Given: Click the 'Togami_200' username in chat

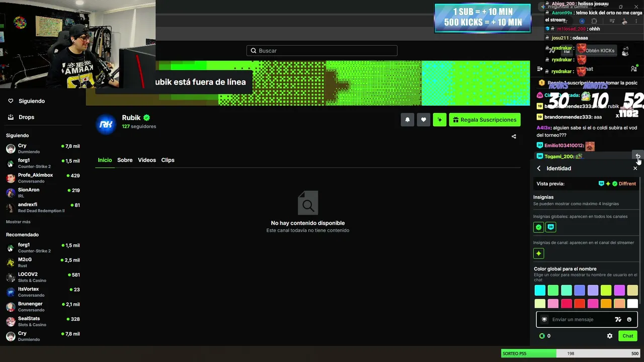Looking at the screenshot, I should pos(559,156).
